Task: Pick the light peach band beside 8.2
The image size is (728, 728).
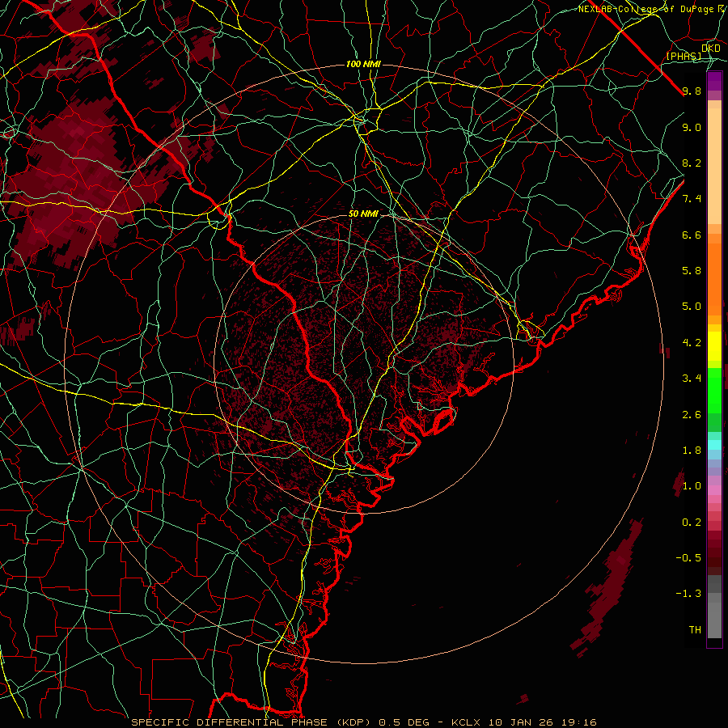Action: (714, 165)
